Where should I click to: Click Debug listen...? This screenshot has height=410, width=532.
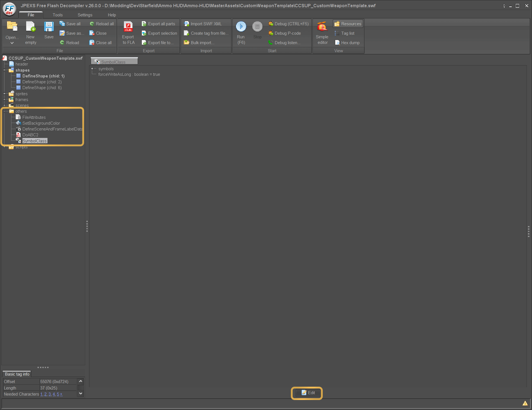click(x=284, y=43)
